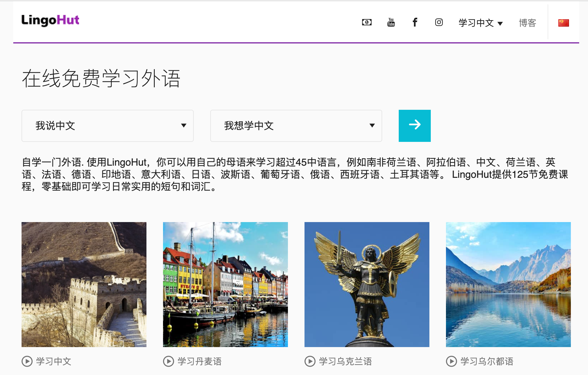
Task: Click play icon beside 学习乌尔都语
Action: 452,361
